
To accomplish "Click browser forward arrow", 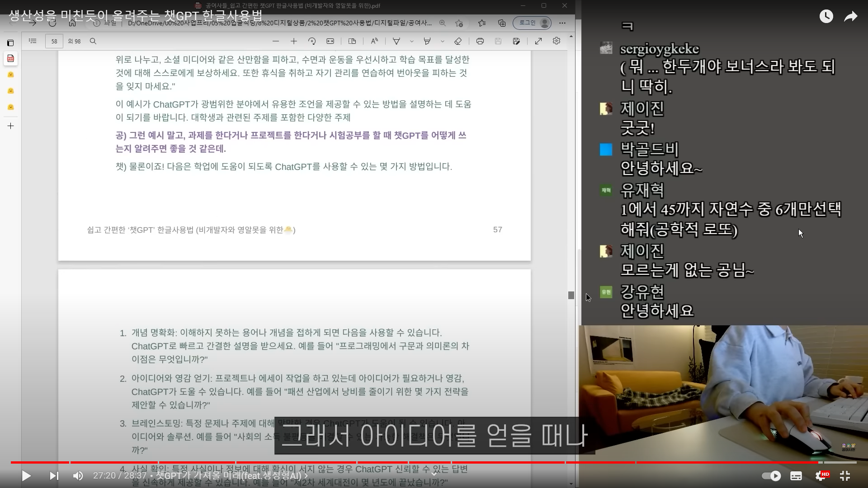I will pos(33,23).
